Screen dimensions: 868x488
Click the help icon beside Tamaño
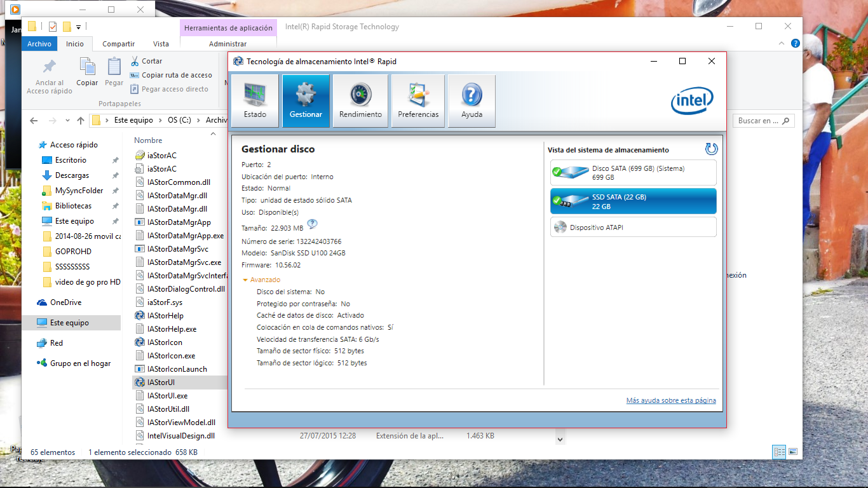(x=312, y=224)
